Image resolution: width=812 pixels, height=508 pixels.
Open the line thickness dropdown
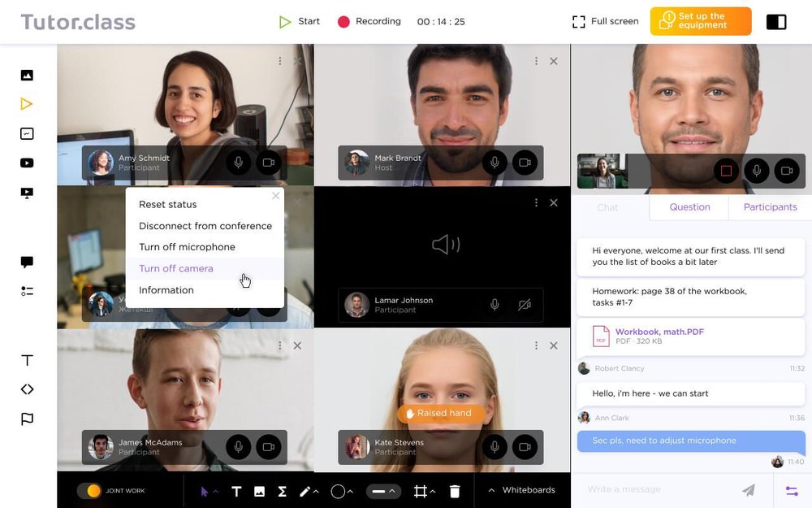click(x=384, y=491)
